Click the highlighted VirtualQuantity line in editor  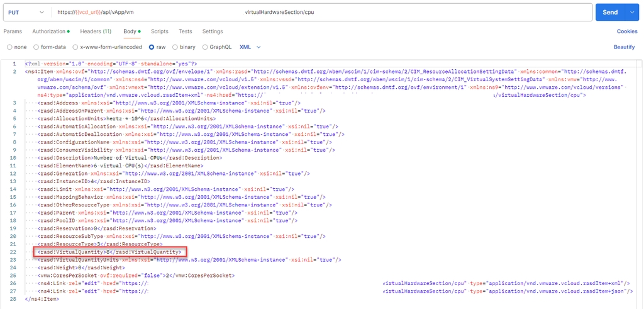[110, 252]
